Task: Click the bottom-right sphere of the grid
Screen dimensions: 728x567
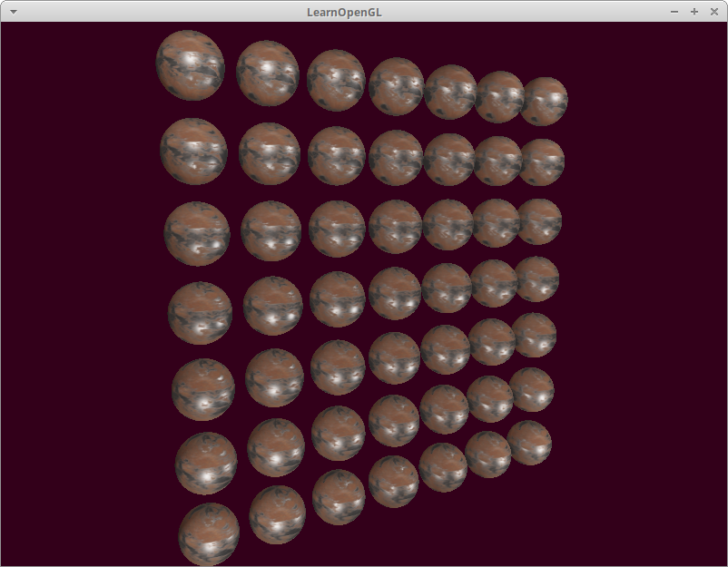Action: click(529, 443)
